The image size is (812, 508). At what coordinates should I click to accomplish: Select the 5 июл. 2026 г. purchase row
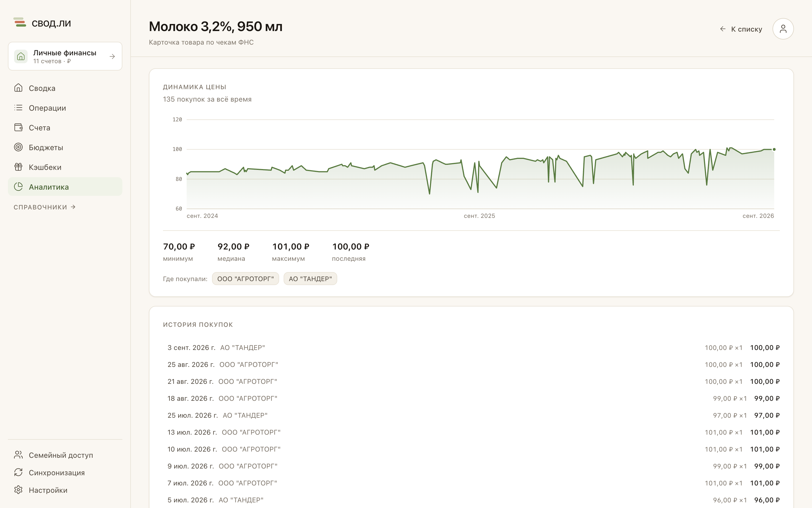(471, 500)
